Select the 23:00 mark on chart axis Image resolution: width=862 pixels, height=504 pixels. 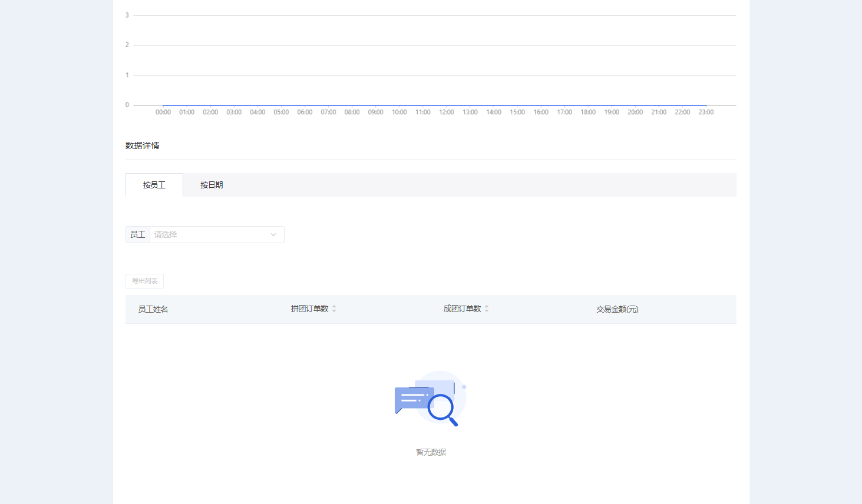tap(706, 112)
